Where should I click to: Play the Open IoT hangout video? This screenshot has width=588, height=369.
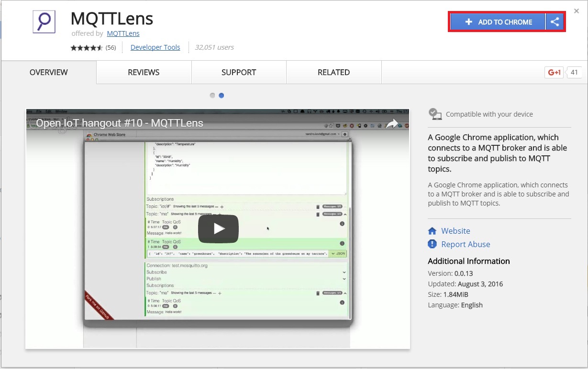[218, 228]
